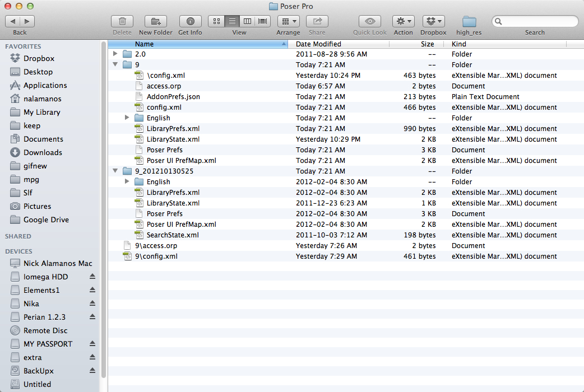Click the Delete trash toolbar icon

122,21
